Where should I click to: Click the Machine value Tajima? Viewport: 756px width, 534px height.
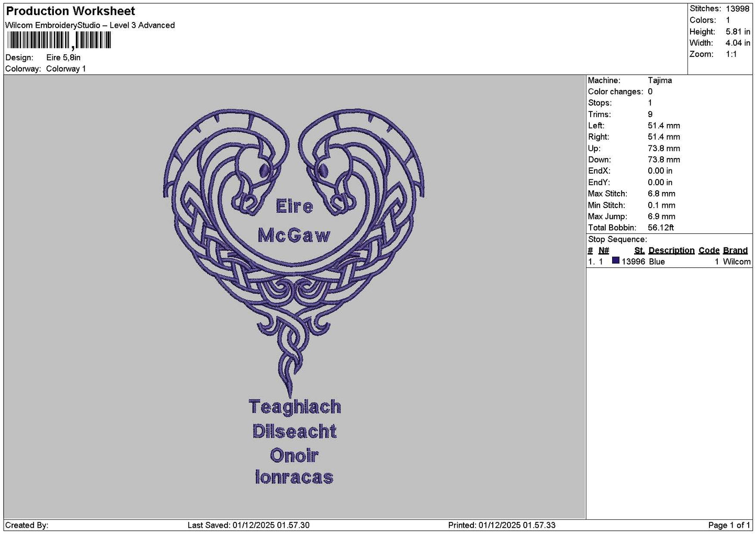(660, 81)
